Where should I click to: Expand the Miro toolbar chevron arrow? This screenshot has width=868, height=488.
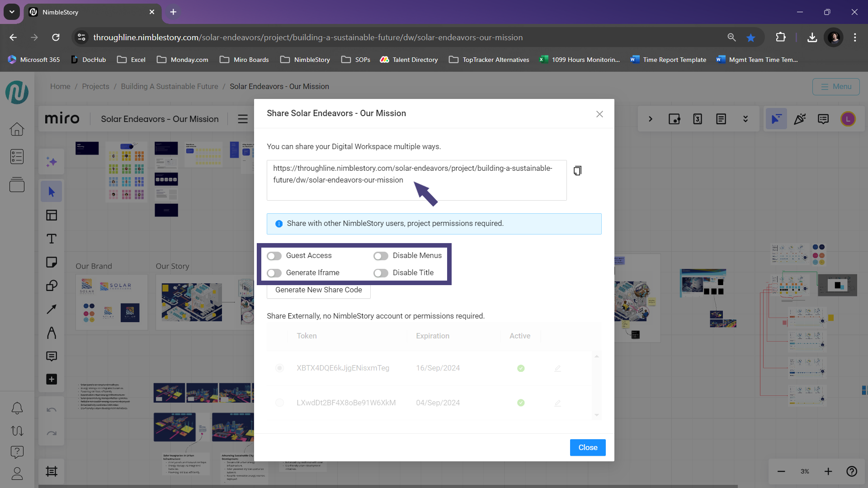[x=651, y=119]
